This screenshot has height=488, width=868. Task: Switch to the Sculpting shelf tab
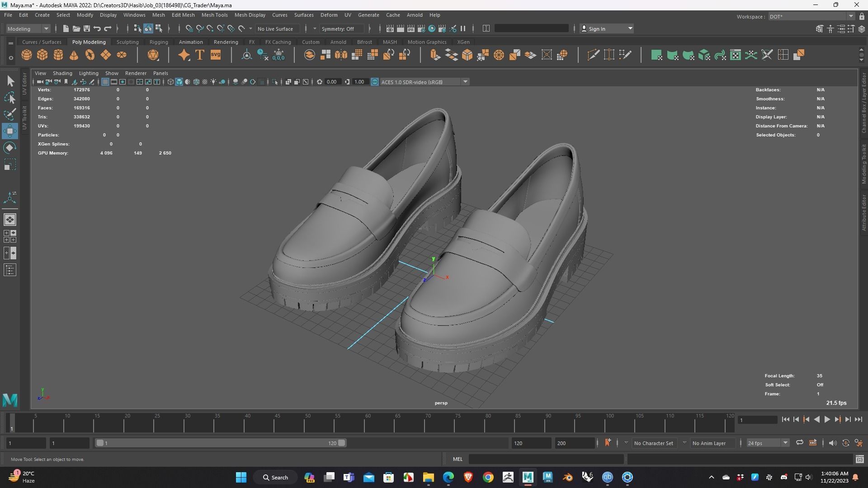[x=127, y=42]
